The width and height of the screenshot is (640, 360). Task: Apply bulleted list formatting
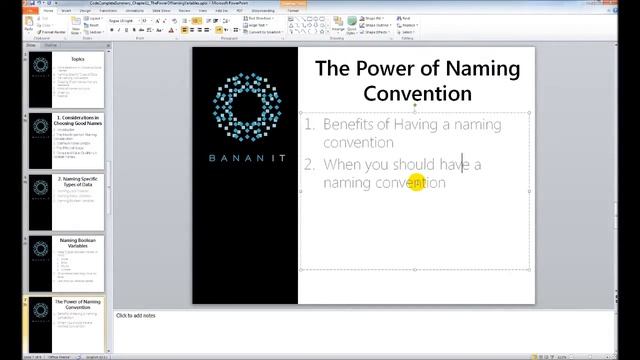click(185, 21)
